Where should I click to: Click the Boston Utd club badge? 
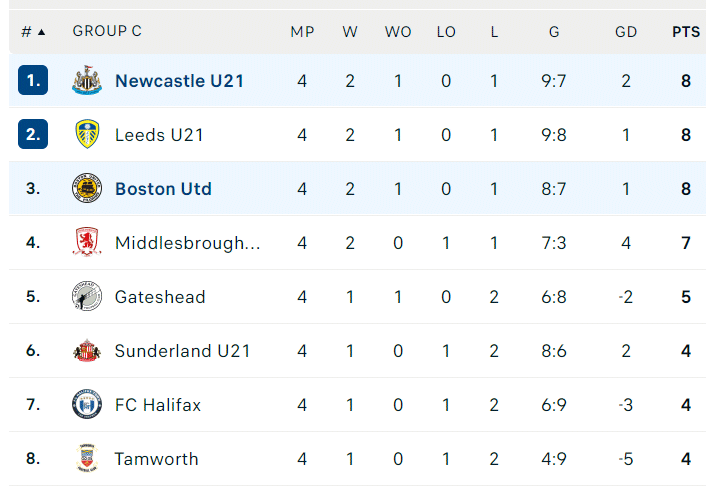[87, 188]
